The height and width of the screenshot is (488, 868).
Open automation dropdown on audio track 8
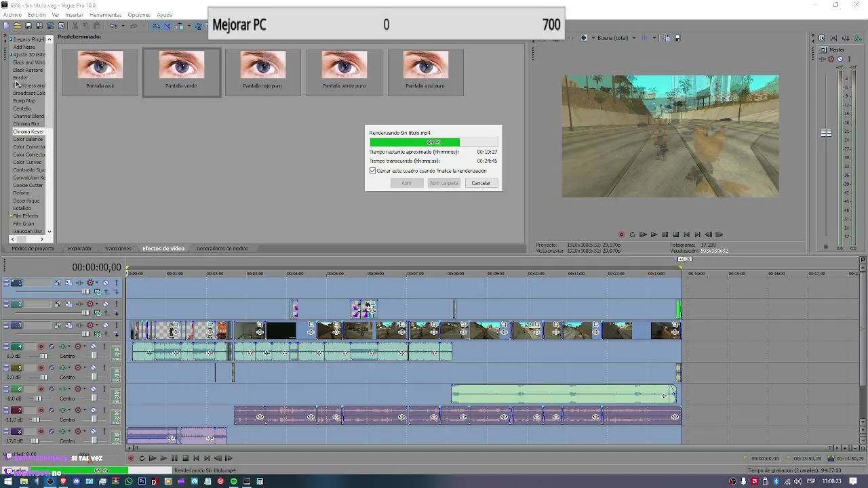pyautogui.click(x=85, y=431)
